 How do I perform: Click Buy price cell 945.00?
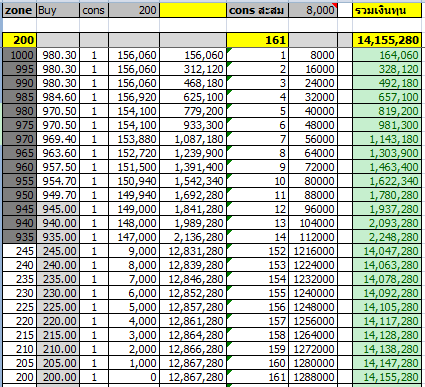coord(58,209)
